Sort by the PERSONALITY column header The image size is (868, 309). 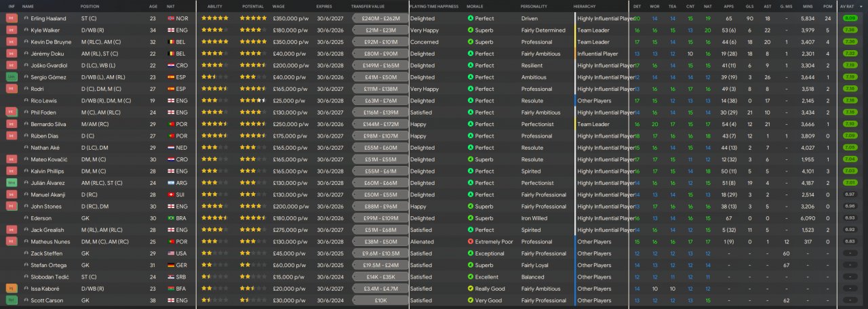tap(534, 6)
